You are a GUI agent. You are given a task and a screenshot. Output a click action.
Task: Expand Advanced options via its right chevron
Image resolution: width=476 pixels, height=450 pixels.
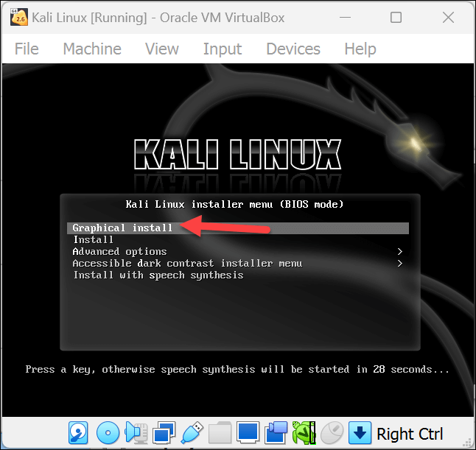(x=400, y=252)
